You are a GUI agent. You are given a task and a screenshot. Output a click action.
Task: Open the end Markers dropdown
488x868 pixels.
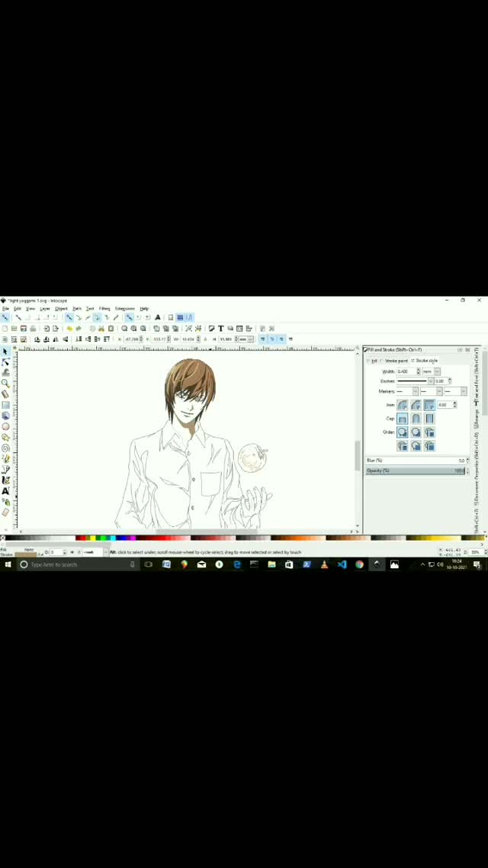[x=455, y=391]
